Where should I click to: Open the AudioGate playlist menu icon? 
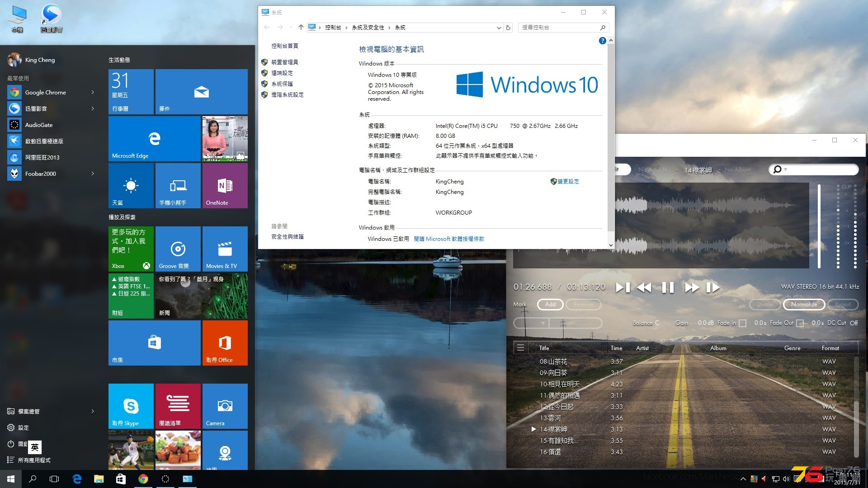coord(521,348)
